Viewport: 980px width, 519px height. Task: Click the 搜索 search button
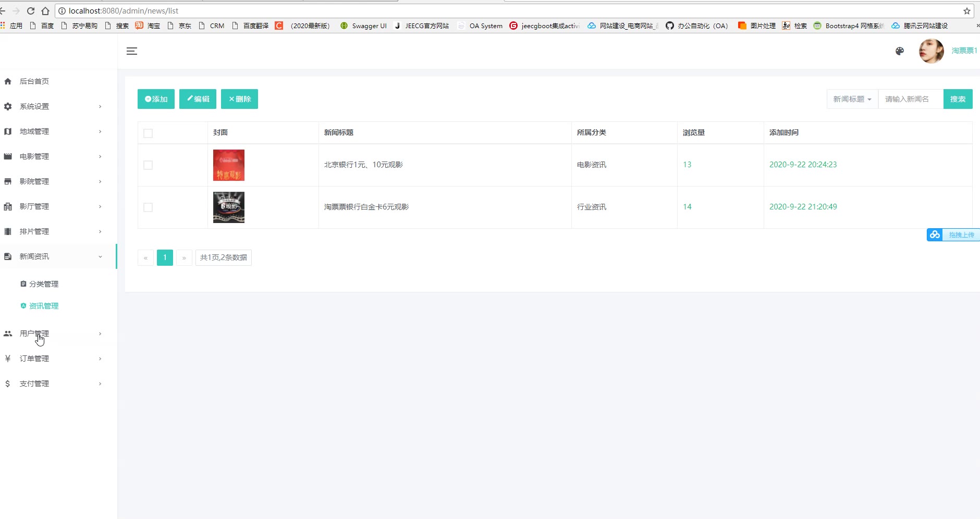point(958,99)
